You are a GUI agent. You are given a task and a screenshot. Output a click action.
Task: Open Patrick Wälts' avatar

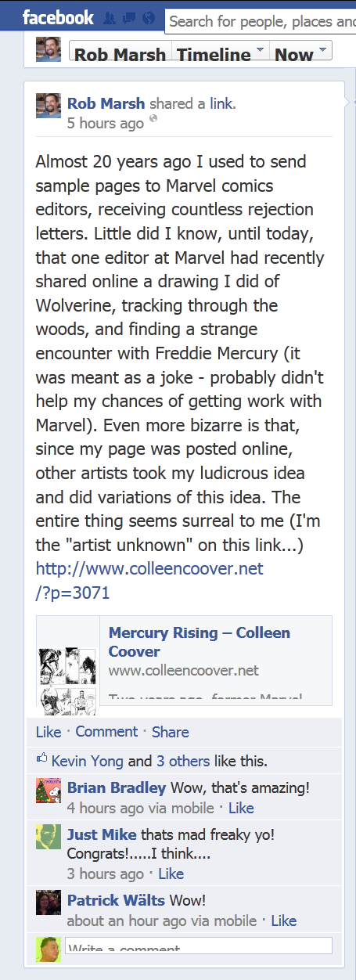coord(49,903)
